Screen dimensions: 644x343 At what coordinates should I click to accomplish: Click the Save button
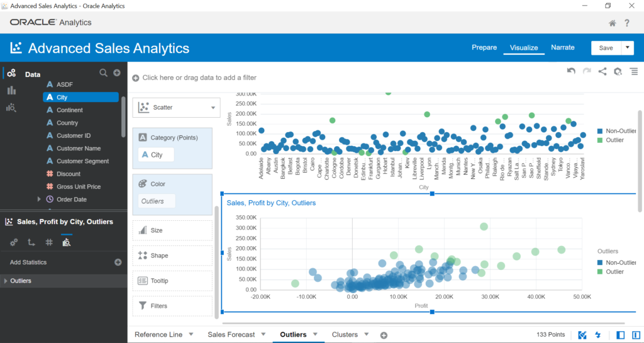[x=606, y=48]
